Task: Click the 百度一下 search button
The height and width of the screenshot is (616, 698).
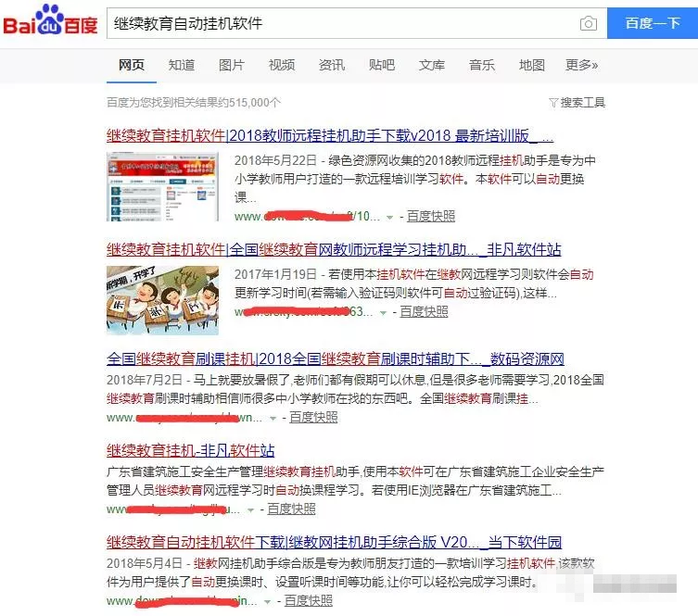Action: [653, 23]
